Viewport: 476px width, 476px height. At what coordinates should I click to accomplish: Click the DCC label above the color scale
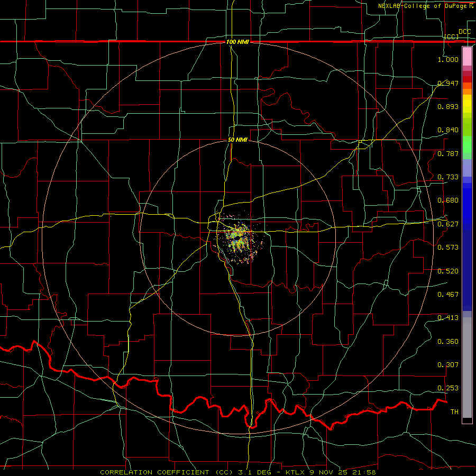click(x=464, y=32)
